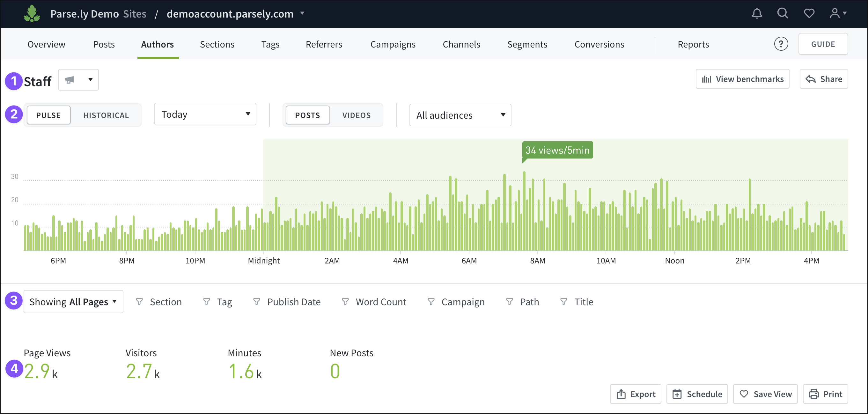Open the Reports tab
This screenshot has width=868, height=414.
694,45
